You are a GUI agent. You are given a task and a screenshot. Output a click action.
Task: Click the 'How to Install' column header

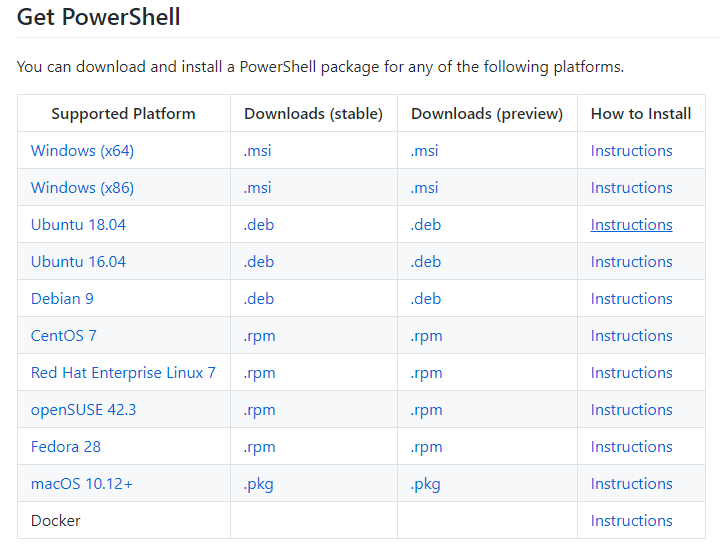point(641,113)
